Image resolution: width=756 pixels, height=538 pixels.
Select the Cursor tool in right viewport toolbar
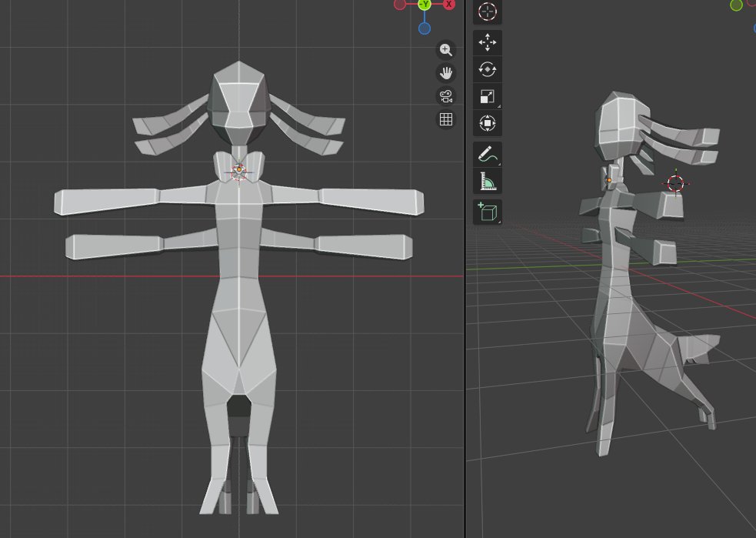[x=487, y=12]
